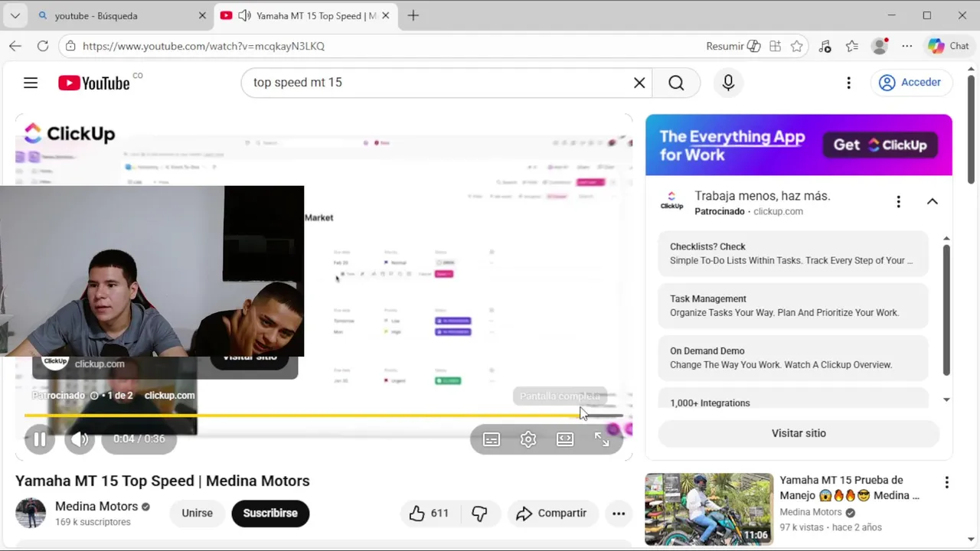This screenshot has height=551, width=980.
Task: Click the ClickUp logo in ad panel
Action: click(671, 201)
